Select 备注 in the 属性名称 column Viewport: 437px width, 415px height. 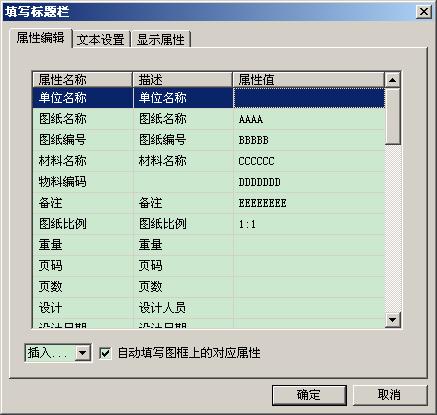coord(83,203)
